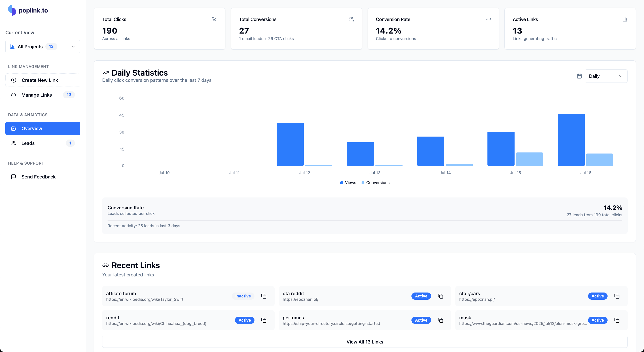Open the Daily interval dropdown

pyautogui.click(x=606, y=76)
